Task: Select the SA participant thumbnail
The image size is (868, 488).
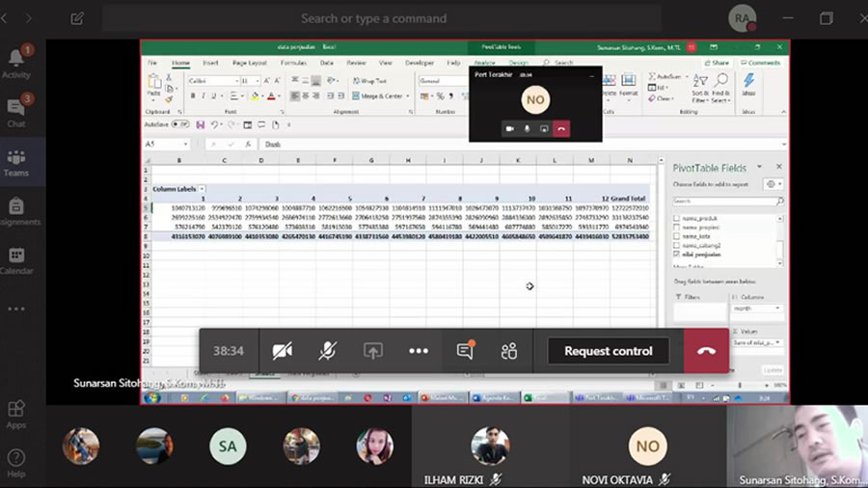Action: 228,447
